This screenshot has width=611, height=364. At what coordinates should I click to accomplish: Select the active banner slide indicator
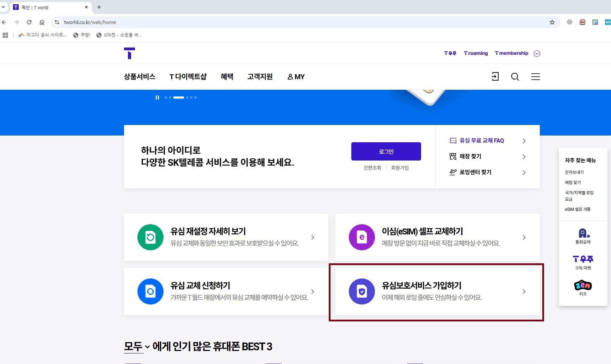[179, 98]
